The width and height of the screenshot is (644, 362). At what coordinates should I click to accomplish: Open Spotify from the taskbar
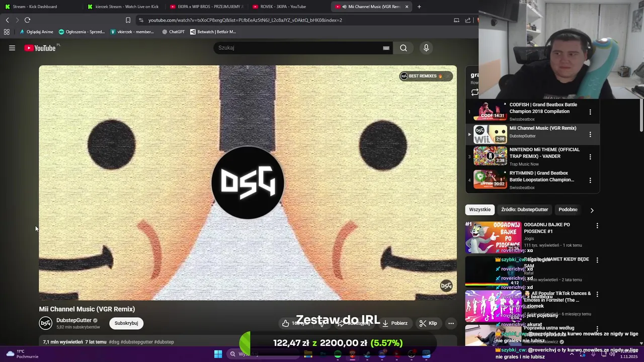coord(338,354)
